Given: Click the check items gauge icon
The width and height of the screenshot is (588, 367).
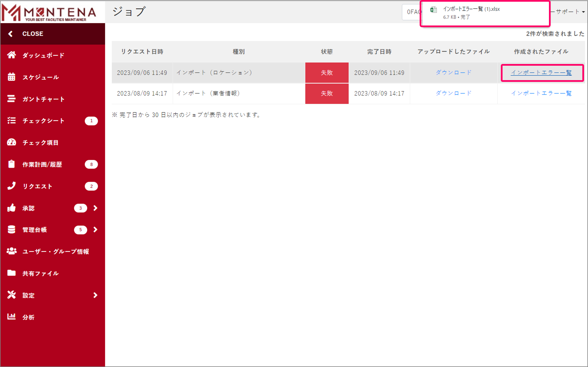Looking at the screenshot, I should [11, 142].
